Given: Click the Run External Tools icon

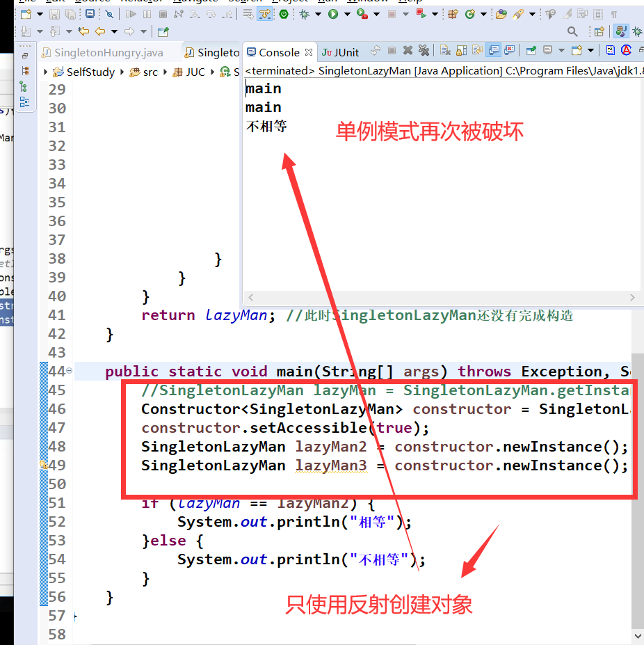Looking at the screenshot, I should tap(362, 15).
